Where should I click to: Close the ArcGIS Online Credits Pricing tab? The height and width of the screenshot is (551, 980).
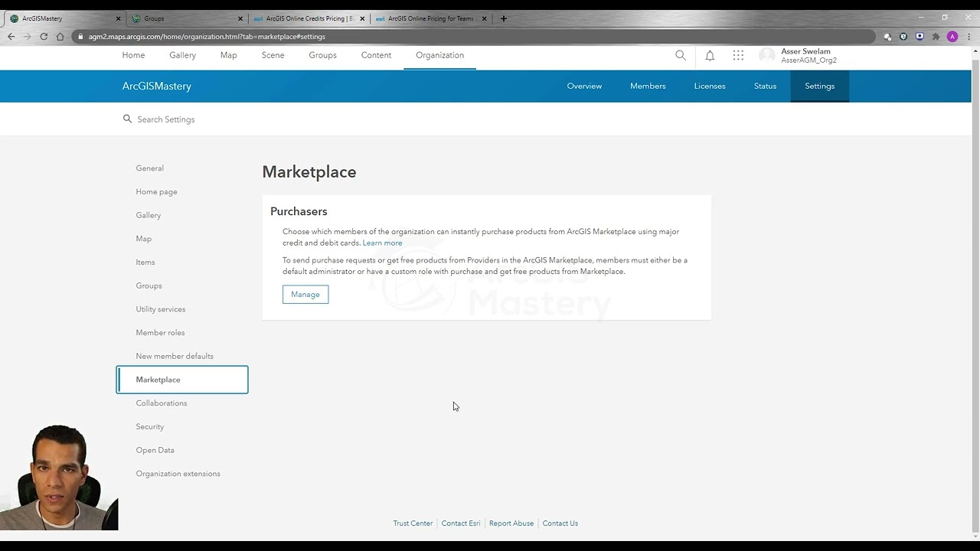(362, 18)
